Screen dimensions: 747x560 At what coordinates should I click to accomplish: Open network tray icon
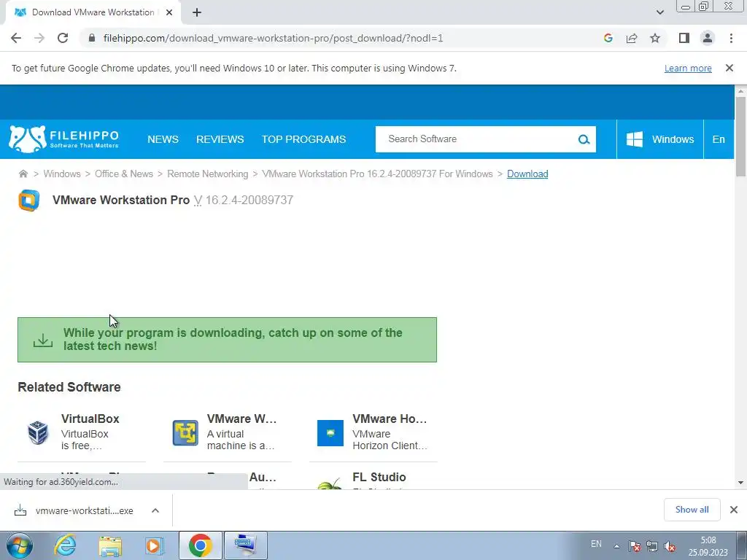click(652, 546)
